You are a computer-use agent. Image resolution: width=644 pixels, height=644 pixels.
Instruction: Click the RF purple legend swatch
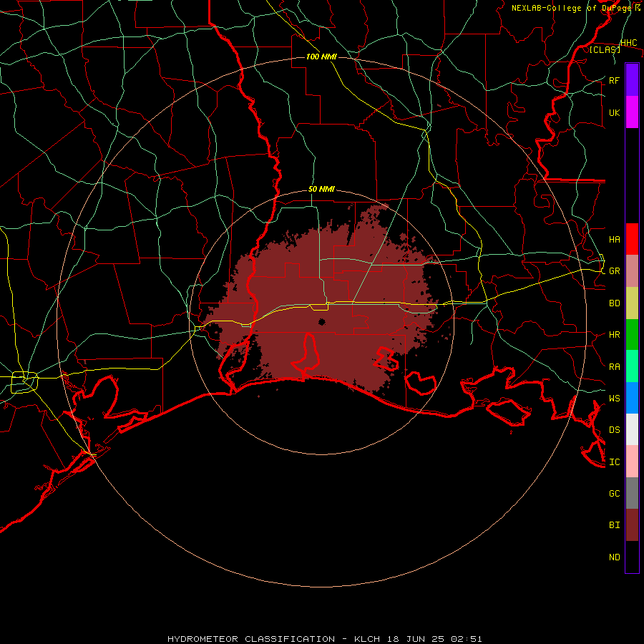click(632, 80)
